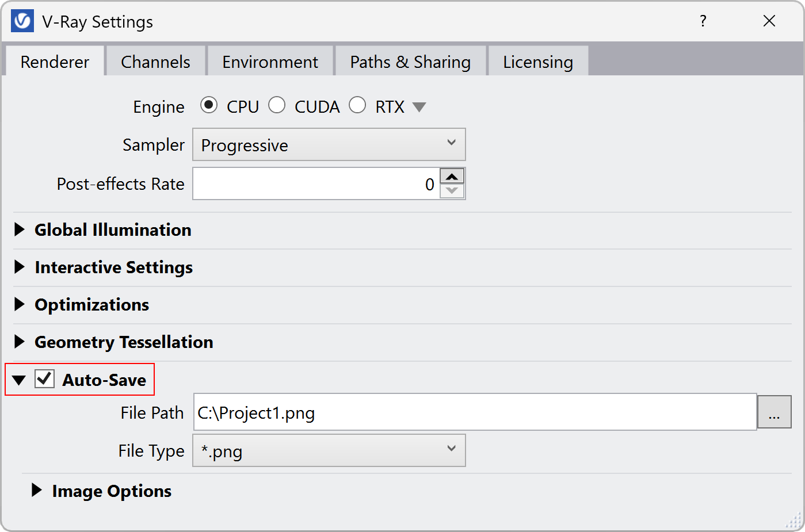The image size is (805, 532).
Task: Choose the CUDA engine option
Action: (277, 105)
